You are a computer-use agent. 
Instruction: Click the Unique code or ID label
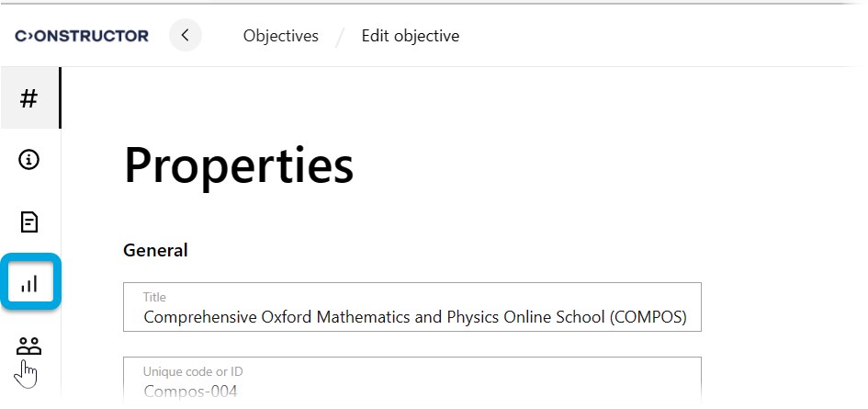[192, 372]
